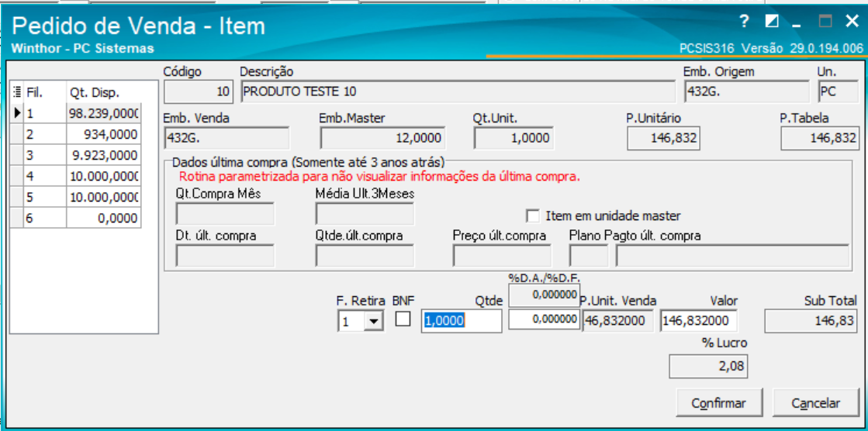
Task: Click the Média Ult.3Meses field
Action: 365,214
